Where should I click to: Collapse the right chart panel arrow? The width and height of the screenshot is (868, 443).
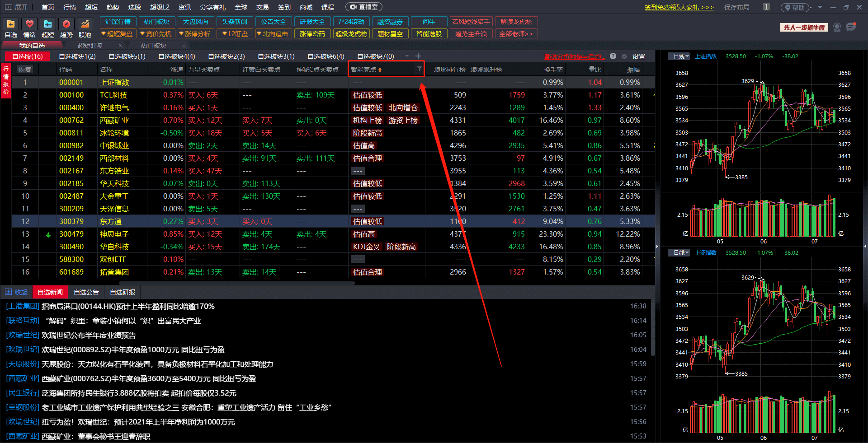click(x=657, y=247)
